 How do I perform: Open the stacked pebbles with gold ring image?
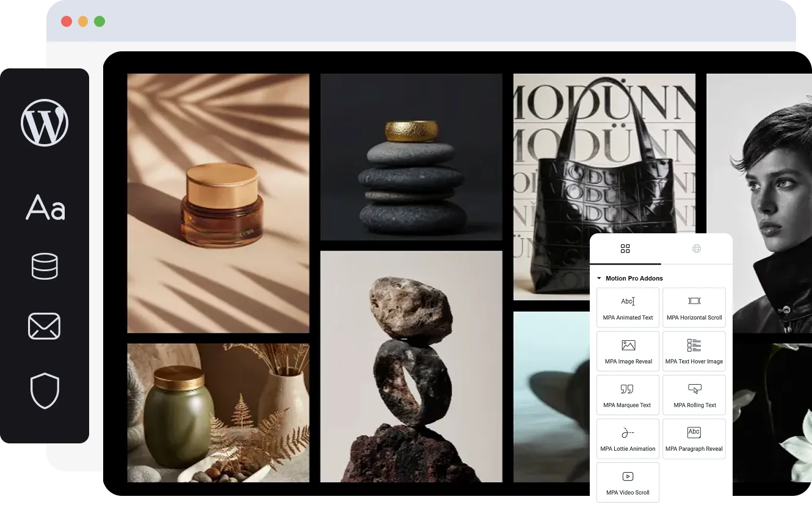(411, 157)
